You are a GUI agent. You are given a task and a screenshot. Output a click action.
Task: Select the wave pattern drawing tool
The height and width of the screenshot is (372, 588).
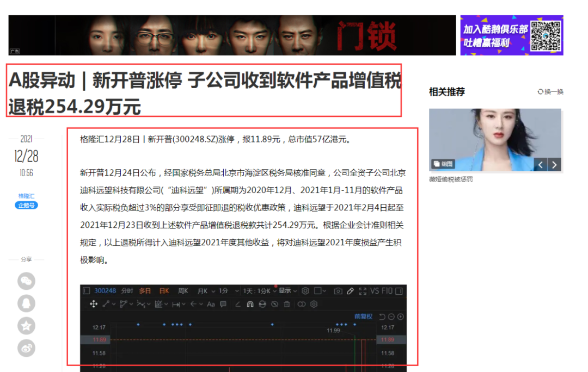141,304
